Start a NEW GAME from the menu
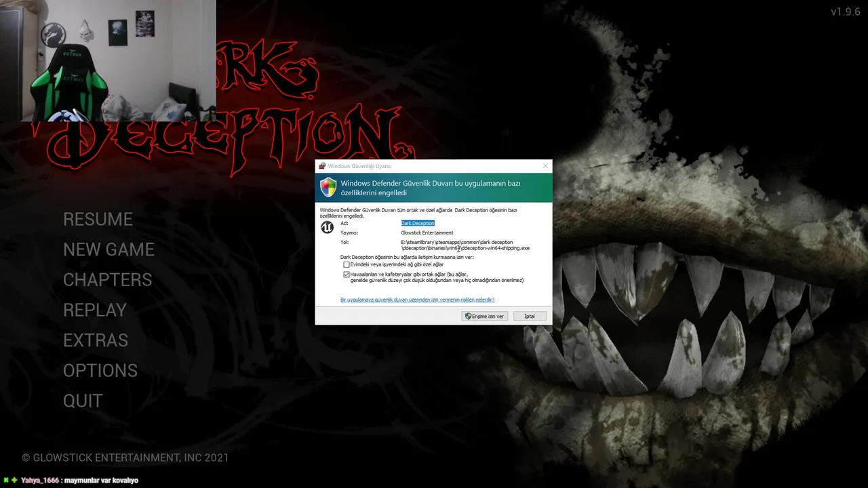The image size is (868, 488). pos(108,249)
